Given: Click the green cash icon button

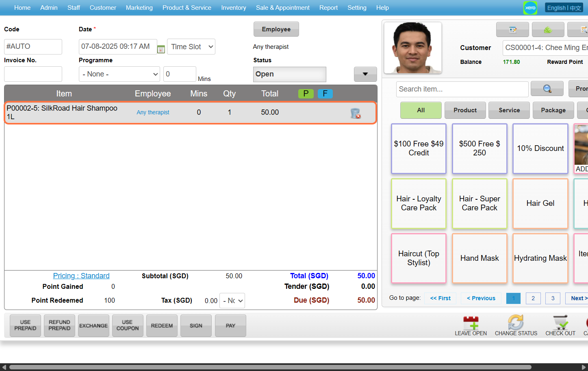Looking at the screenshot, I should (548, 30).
